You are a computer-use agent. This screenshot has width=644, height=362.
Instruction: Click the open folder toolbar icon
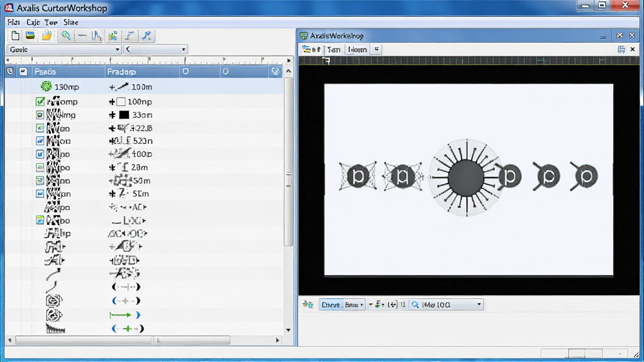click(47, 36)
